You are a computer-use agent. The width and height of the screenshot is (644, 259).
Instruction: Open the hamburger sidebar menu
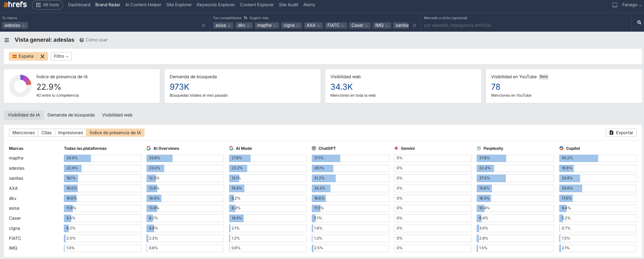point(7,40)
